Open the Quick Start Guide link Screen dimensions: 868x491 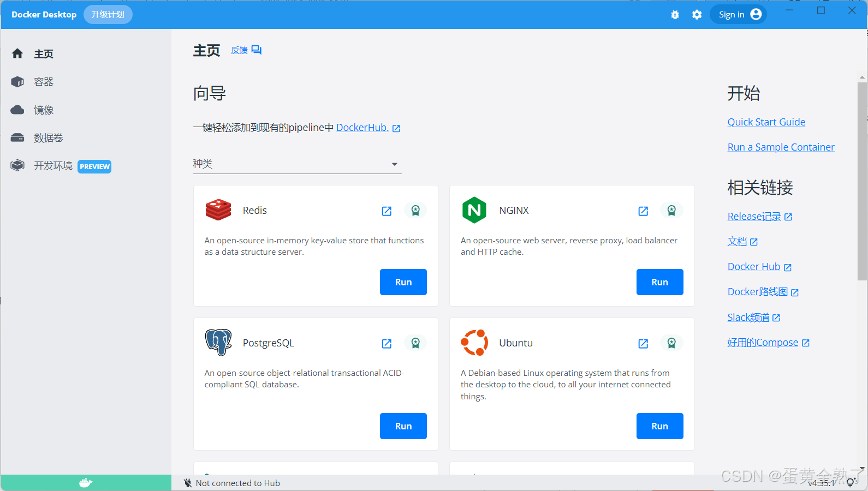click(x=766, y=122)
